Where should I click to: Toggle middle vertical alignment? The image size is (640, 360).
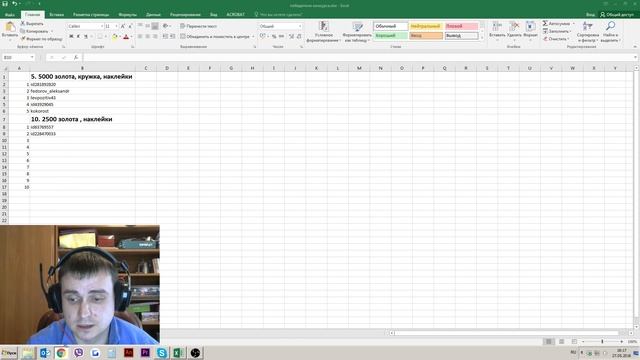coord(147,26)
